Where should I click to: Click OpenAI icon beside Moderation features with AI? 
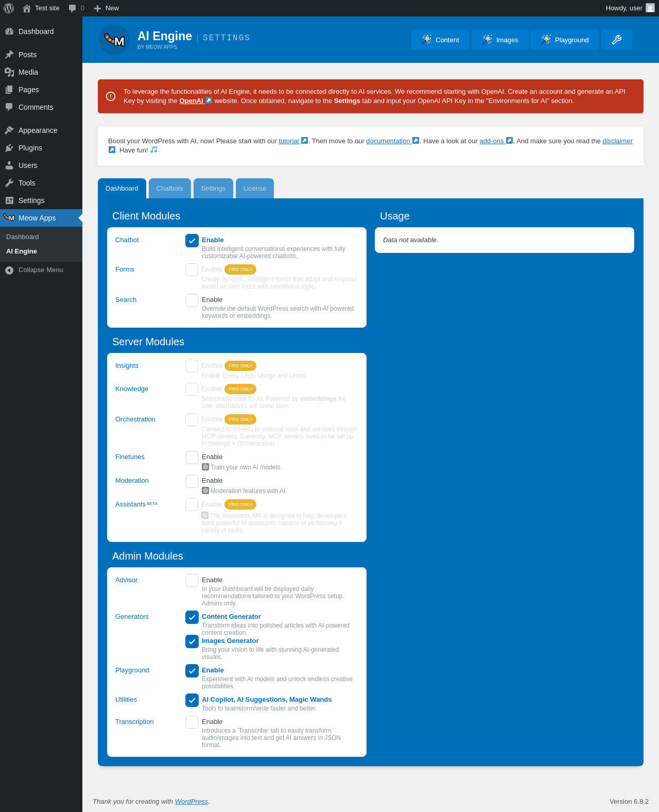point(205,490)
